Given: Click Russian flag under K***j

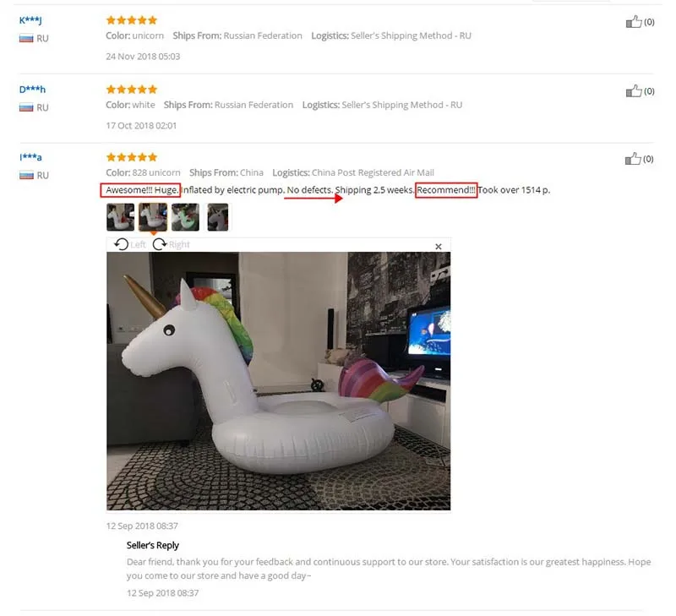Looking at the screenshot, I should (x=26, y=38).
